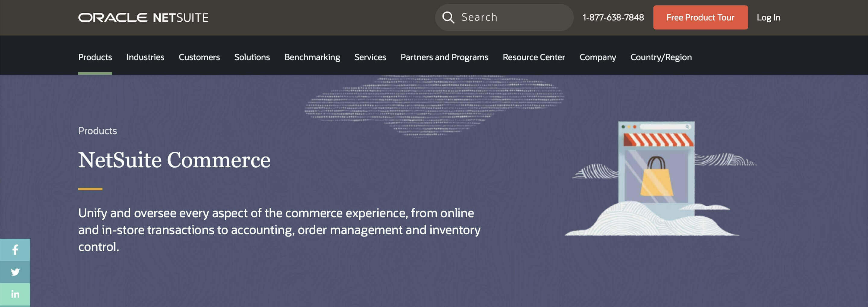Open the Resource Center menu

click(534, 57)
